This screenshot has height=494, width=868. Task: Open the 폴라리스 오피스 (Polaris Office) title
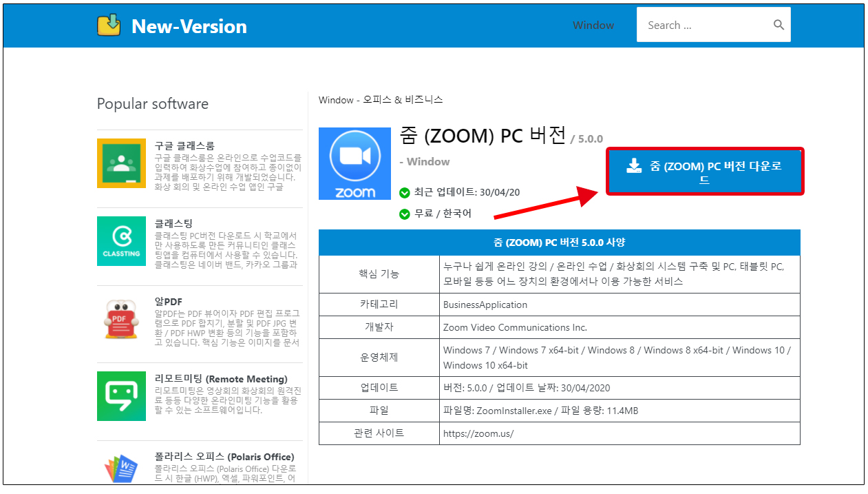tap(224, 457)
